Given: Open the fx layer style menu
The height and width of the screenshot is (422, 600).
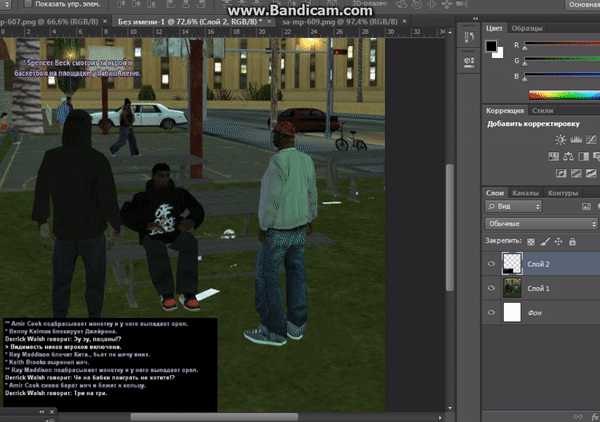Looking at the screenshot, I should click(595, 417).
